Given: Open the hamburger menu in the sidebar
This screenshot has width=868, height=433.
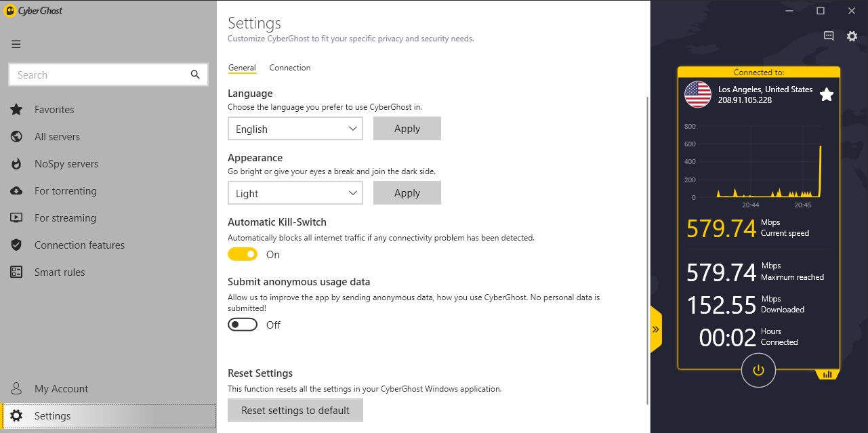Looking at the screenshot, I should point(16,45).
